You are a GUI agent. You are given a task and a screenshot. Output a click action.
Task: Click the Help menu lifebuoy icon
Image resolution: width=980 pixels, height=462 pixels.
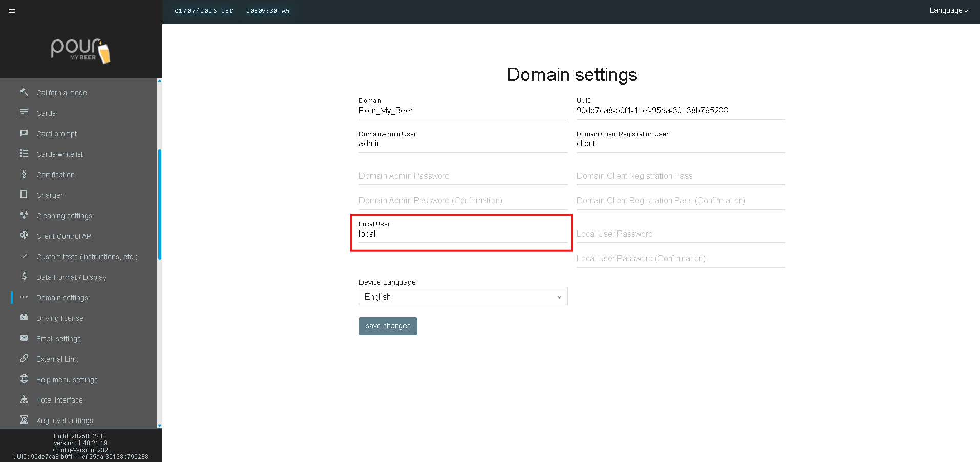tap(24, 379)
